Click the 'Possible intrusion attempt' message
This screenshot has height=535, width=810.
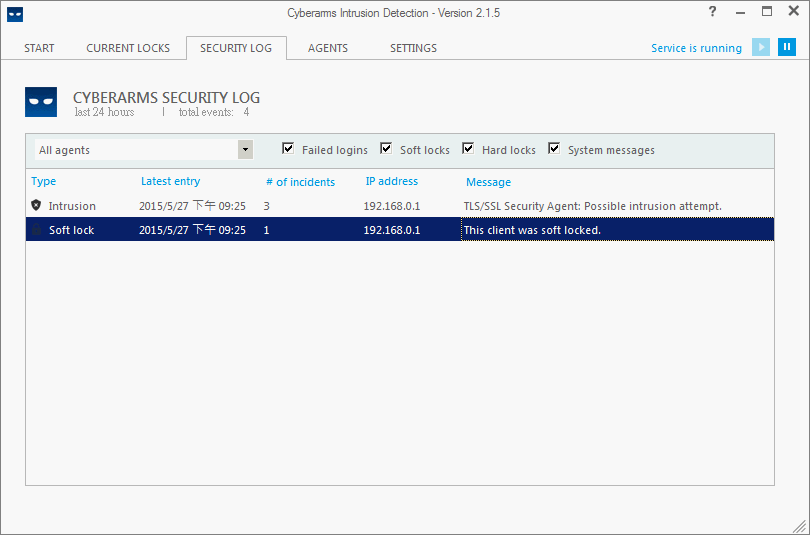coord(593,206)
